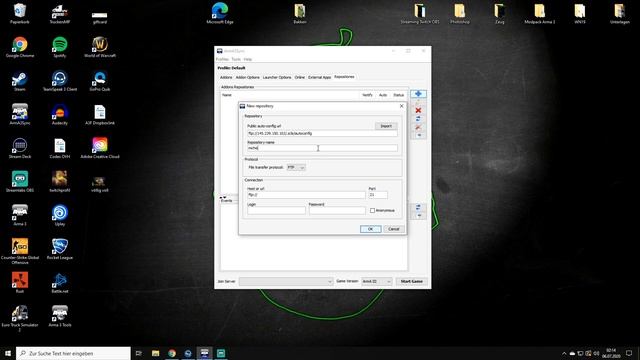Open the Tools menu
The image size is (640, 360).
pyautogui.click(x=236, y=59)
